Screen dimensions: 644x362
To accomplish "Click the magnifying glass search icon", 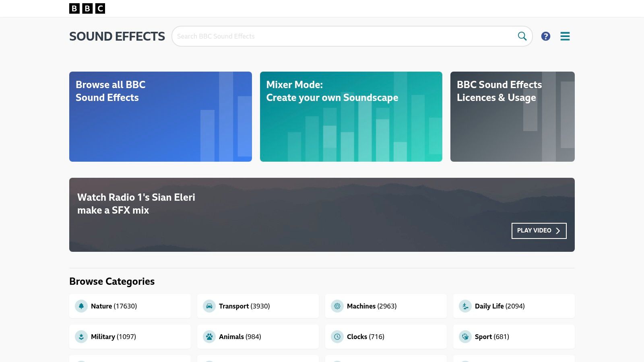I will [522, 36].
